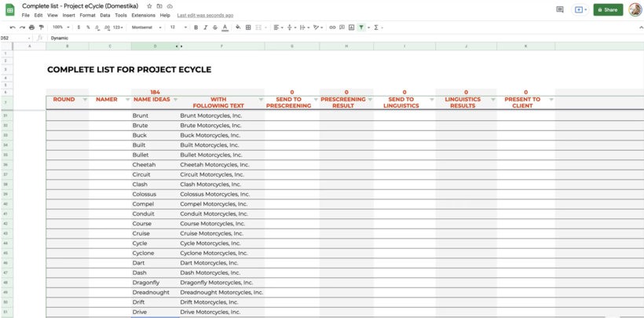Select the cell containing 'Cheetah'

point(156,165)
